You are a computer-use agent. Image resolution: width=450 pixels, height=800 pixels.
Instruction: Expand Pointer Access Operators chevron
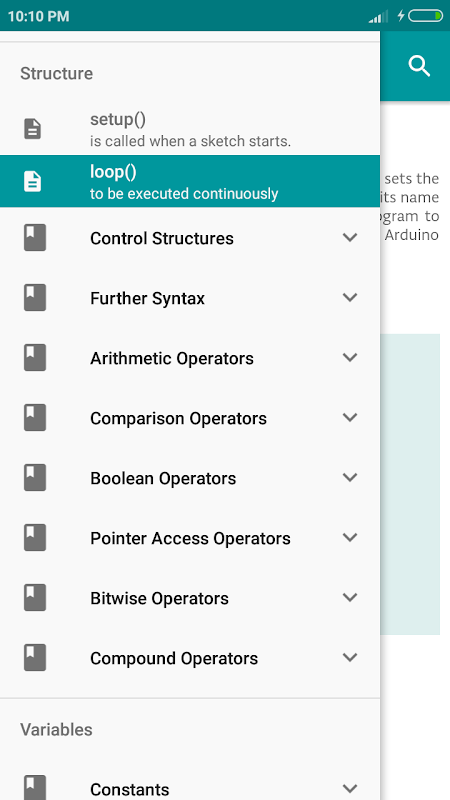(x=350, y=537)
